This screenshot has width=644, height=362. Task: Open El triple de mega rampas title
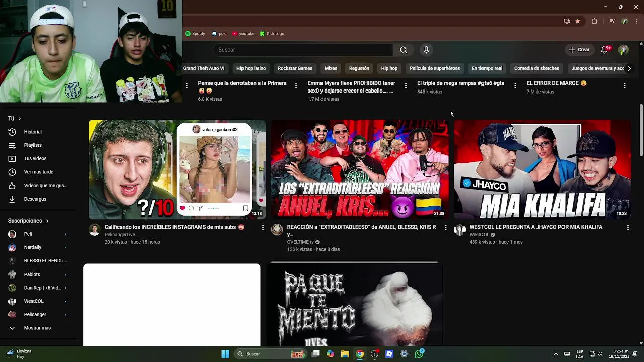(x=460, y=83)
